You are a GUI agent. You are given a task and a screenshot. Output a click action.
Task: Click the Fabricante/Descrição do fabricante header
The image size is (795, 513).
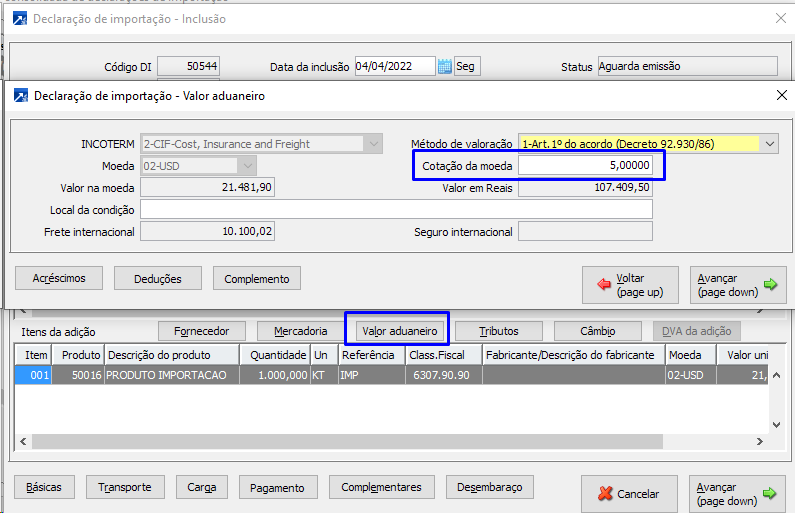573,355
